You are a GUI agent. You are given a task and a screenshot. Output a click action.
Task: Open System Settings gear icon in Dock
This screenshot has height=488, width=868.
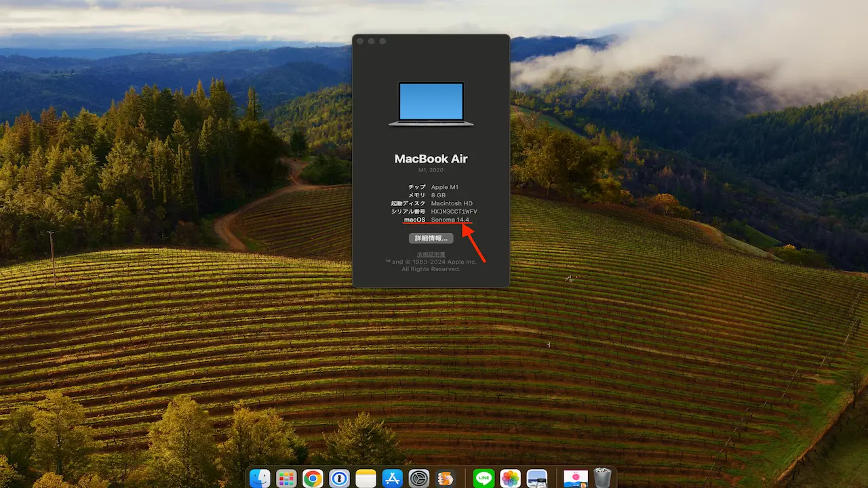(419, 479)
